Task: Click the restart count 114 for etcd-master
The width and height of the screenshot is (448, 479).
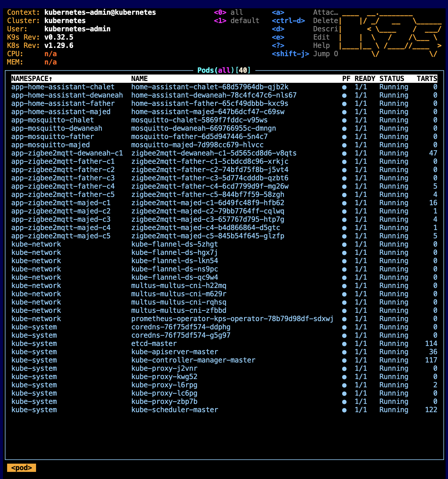Action: 431,344
